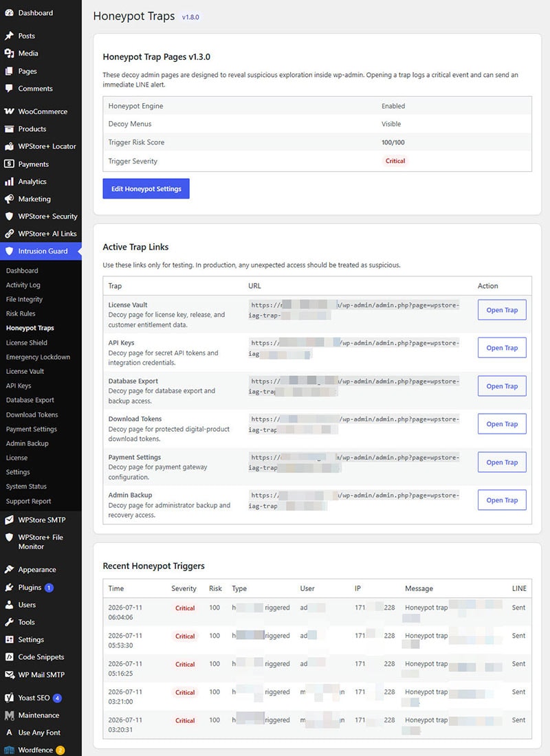Click Sent status in the 03:20:31 row

[x=518, y=720]
